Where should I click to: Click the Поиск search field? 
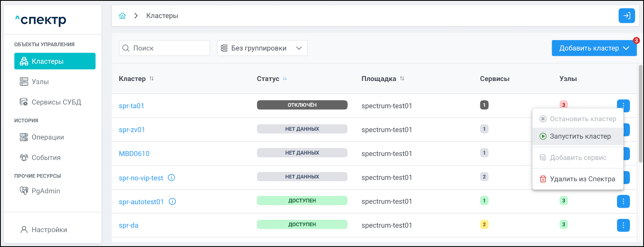tap(169, 48)
